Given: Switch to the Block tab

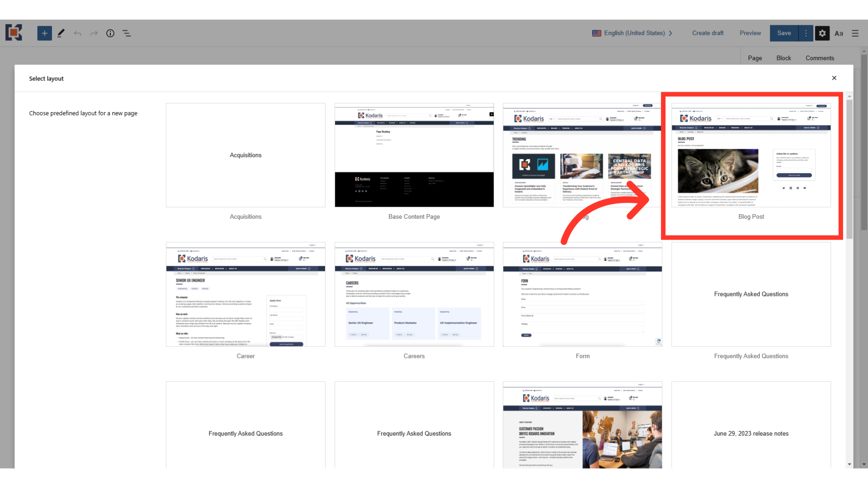Looking at the screenshot, I should (783, 58).
